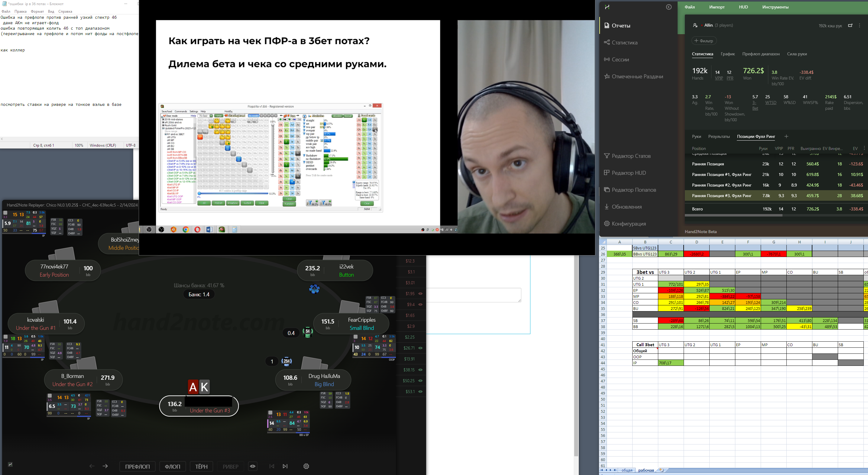This screenshot has height=475, width=868.
Task: Open Отчеты section in Hand2Note sidebar
Action: 617,26
